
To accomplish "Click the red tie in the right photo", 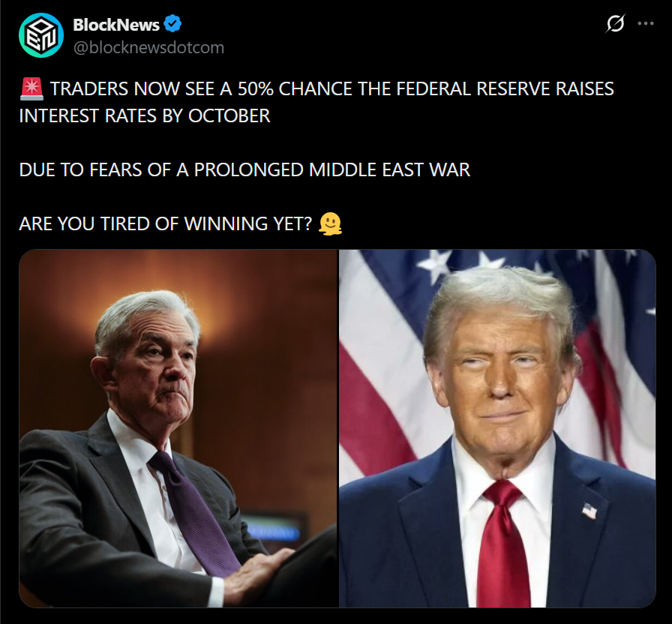I will pyautogui.click(x=502, y=544).
